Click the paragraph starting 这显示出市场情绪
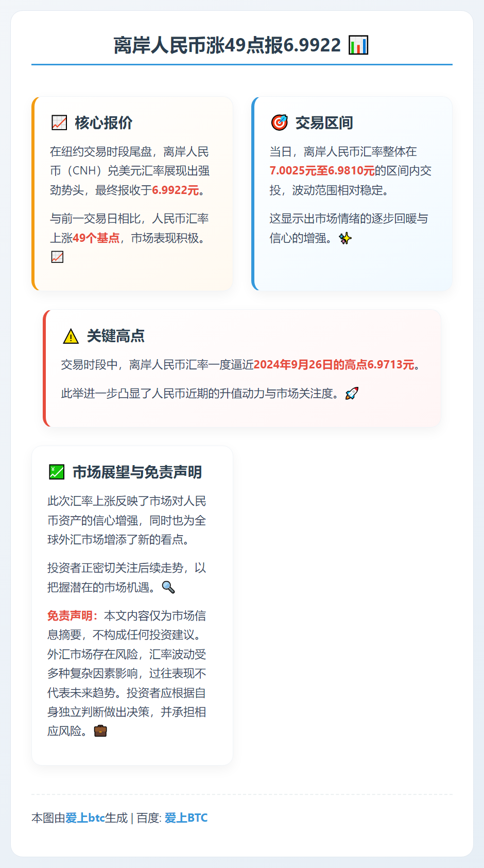The height and width of the screenshot is (868, 484). click(x=349, y=228)
